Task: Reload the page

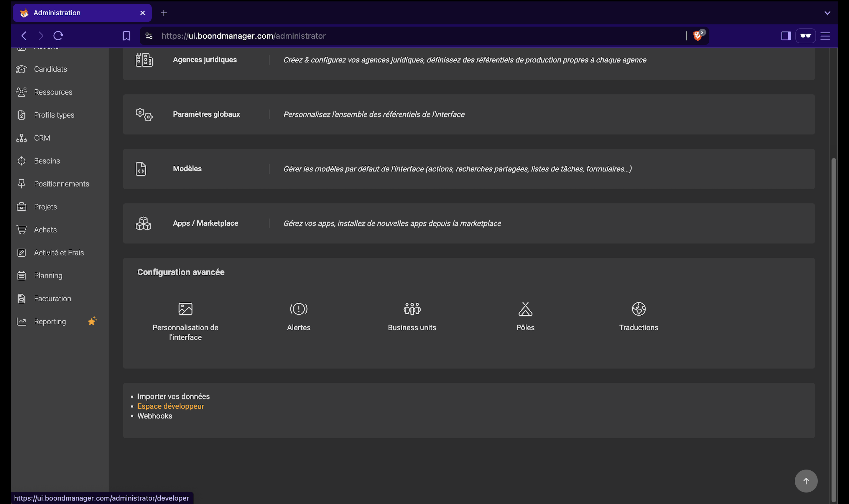Action: [x=58, y=36]
